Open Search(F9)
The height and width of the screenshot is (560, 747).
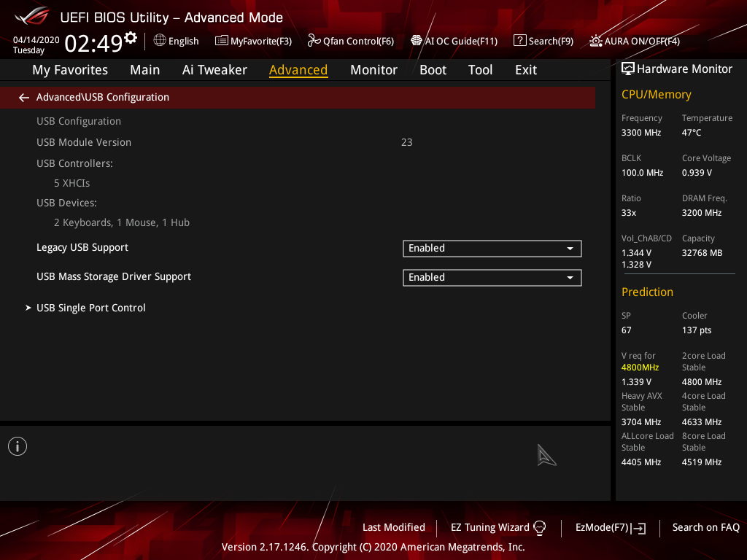pos(543,41)
